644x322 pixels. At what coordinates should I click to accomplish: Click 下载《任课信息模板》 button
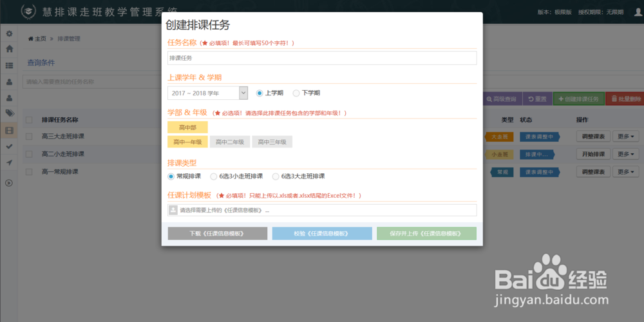coord(218,233)
